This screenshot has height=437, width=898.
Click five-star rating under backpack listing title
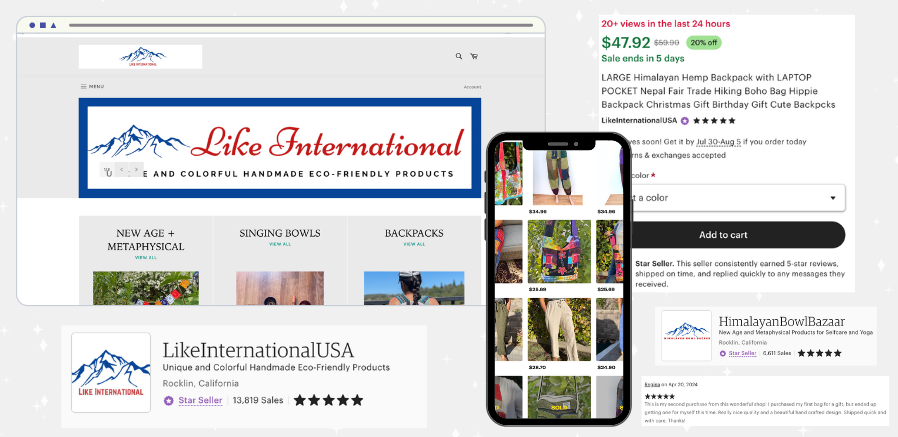click(x=714, y=121)
